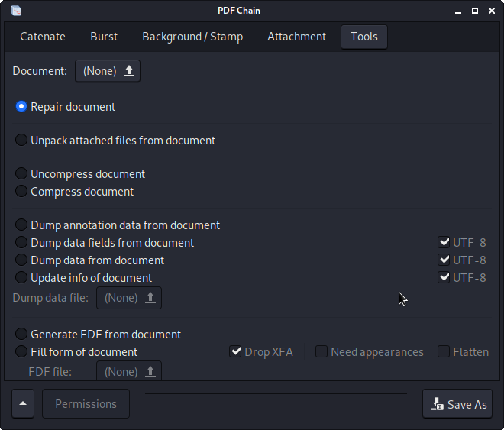Click the upload icon in the Document chooser

click(x=129, y=71)
